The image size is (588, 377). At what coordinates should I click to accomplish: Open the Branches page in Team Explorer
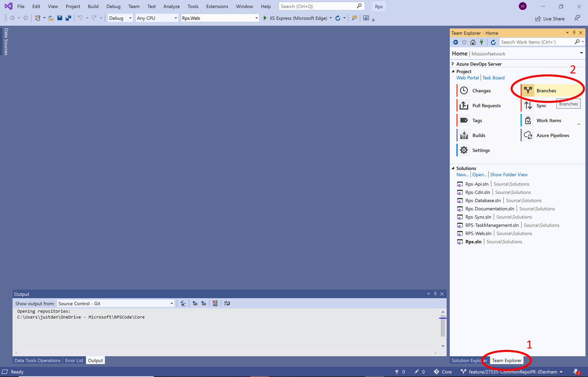pos(546,90)
